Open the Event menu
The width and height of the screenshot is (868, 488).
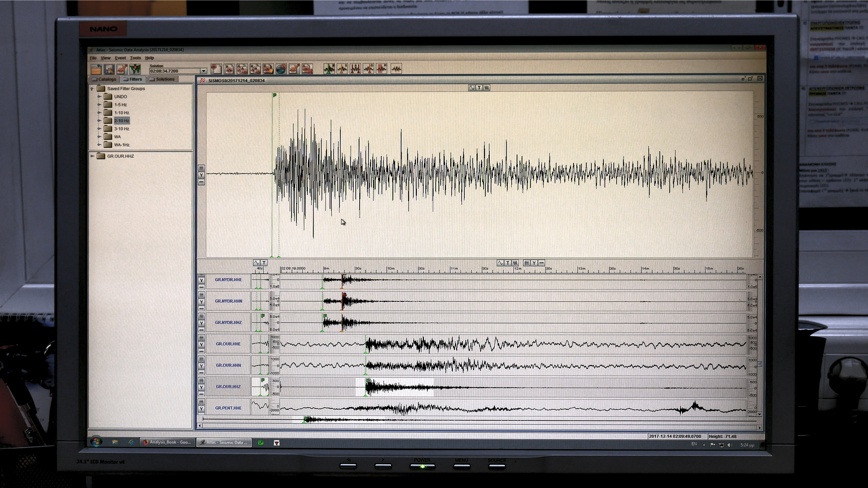120,58
